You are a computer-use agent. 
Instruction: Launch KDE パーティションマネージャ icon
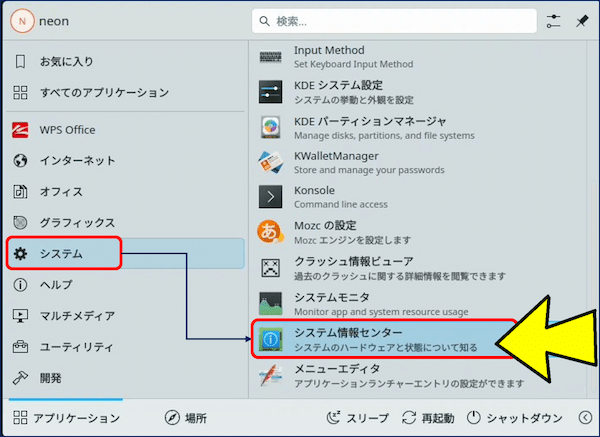click(271, 128)
